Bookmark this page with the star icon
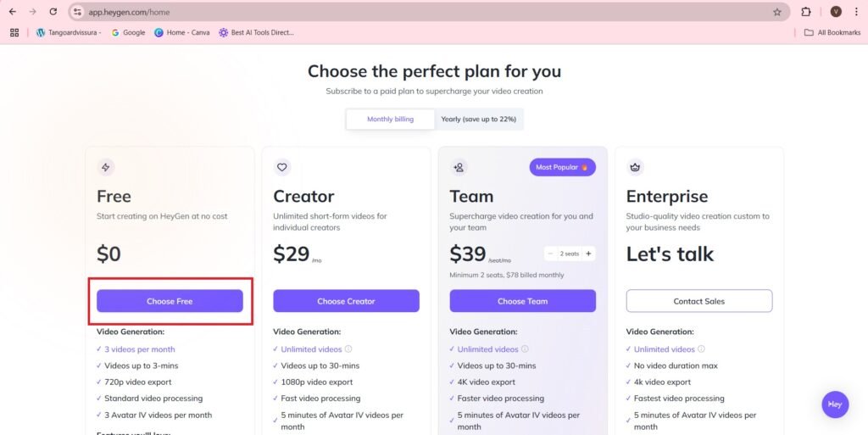This screenshot has width=868, height=435. click(777, 12)
